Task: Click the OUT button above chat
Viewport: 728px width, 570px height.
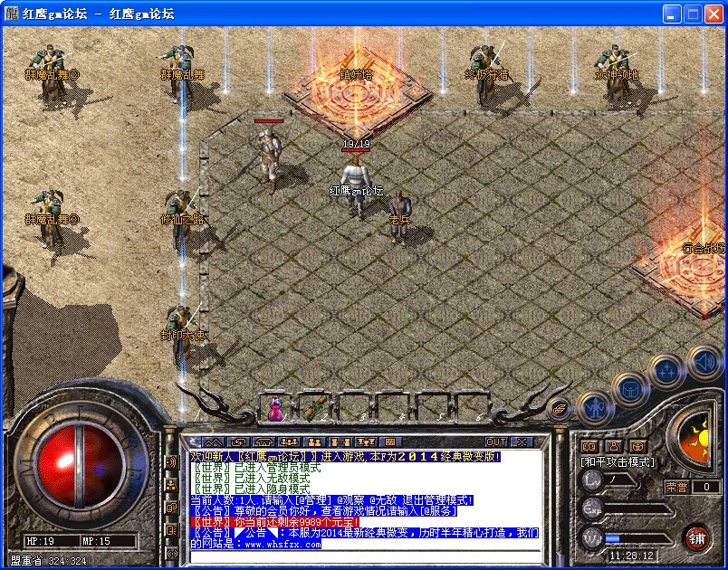Action: tap(496, 442)
